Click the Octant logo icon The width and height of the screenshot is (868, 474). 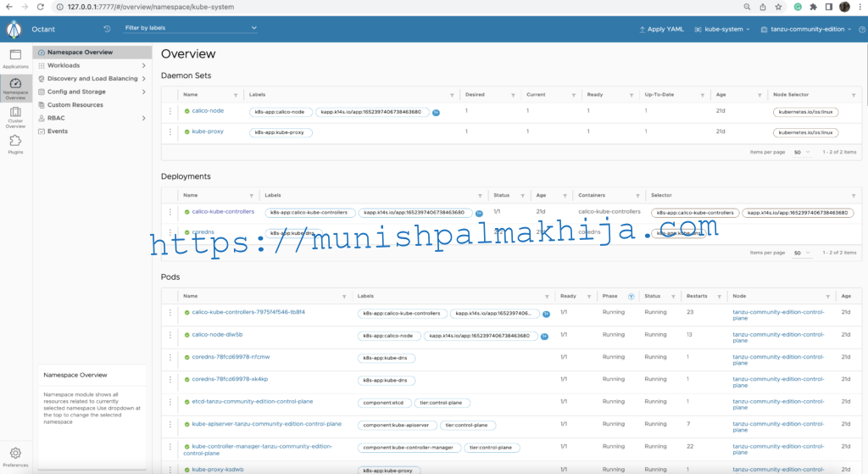pos(14,30)
